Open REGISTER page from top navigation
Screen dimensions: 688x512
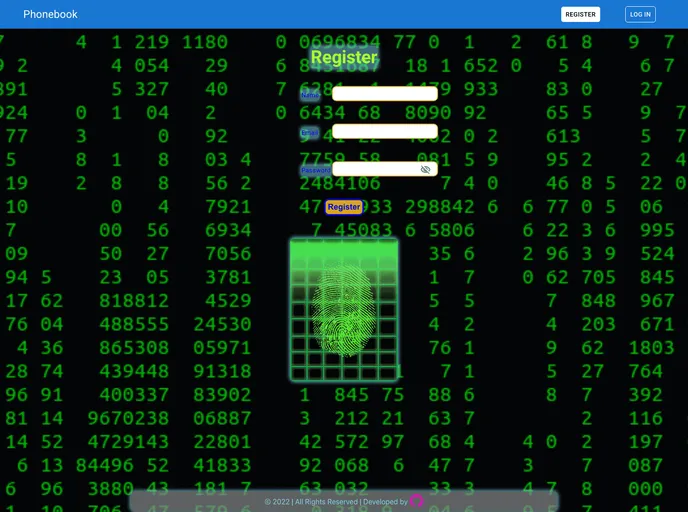tap(580, 14)
